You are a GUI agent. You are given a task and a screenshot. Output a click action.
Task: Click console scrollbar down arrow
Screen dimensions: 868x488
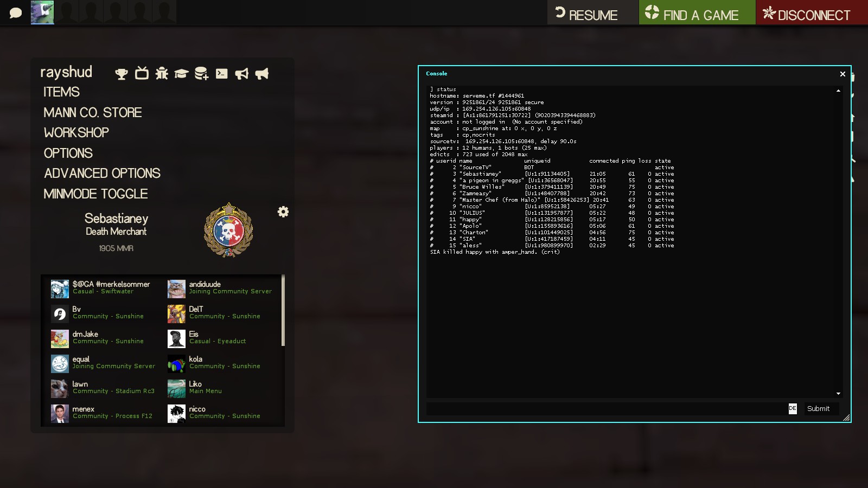838,394
